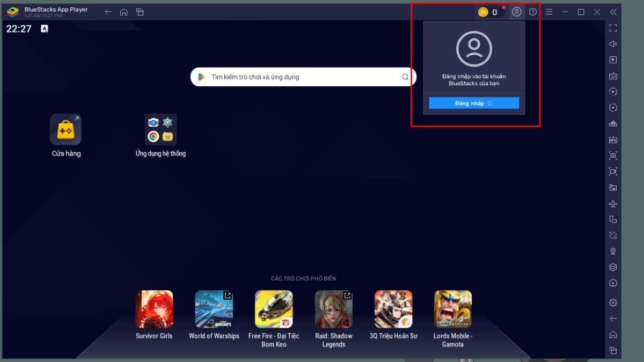The height and width of the screenshot is (362, 644).
Task: Install an APK from sidebar
Action: coord(613,140)
